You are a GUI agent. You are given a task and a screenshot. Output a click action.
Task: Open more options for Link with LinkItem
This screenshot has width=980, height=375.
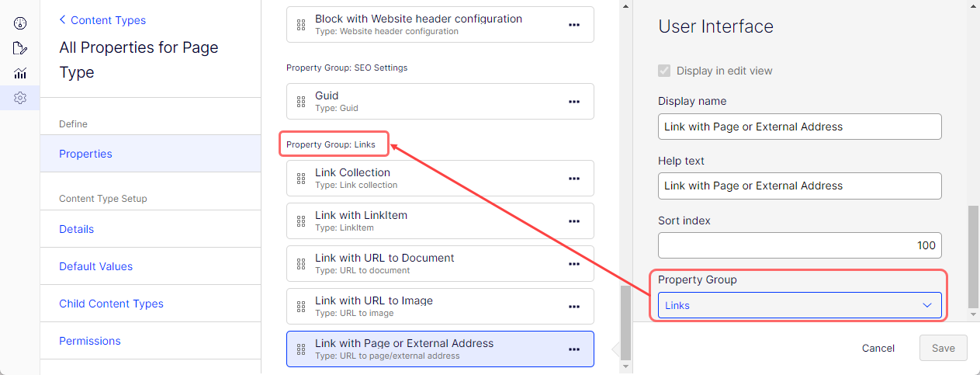pos(574,221)
